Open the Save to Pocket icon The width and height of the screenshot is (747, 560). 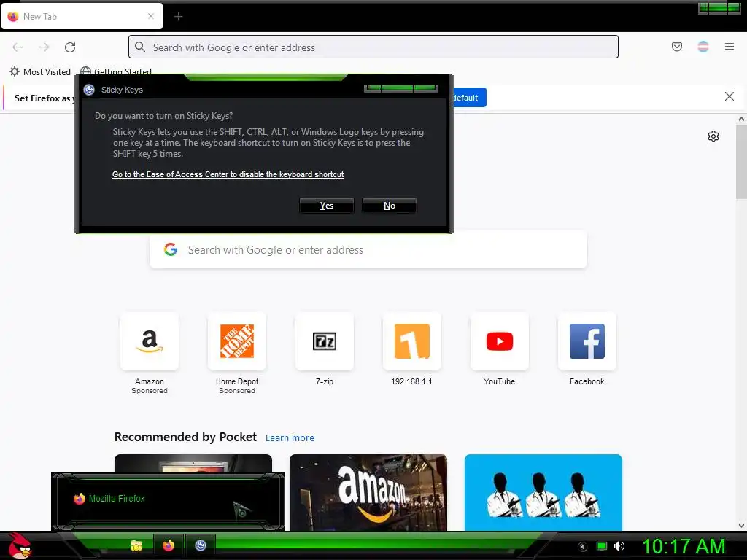[676, 47]
